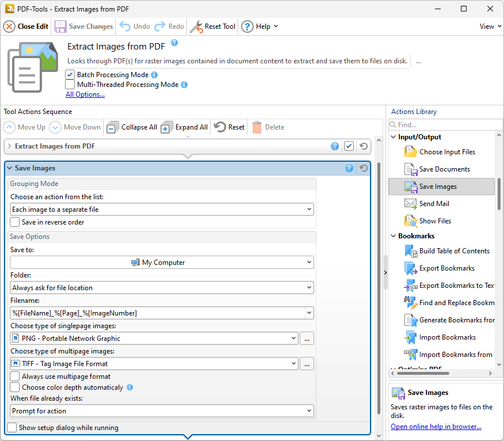Undo the last change
The height and width of the screenshot is (441, 504).
tap(135, 26)
